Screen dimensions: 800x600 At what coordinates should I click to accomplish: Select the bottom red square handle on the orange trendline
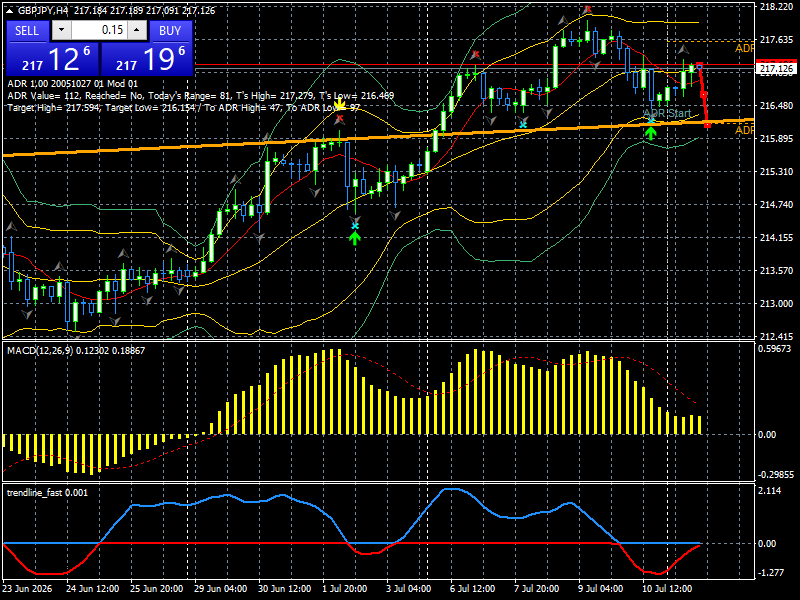pos(708,124)
